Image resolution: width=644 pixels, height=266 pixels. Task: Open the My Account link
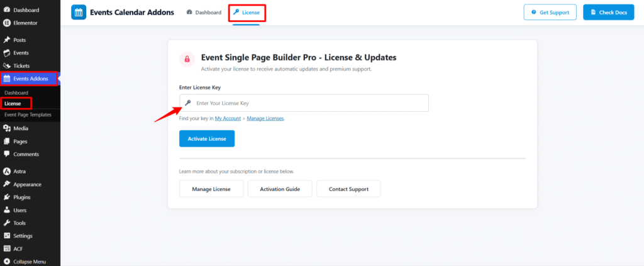tap(228, 118)
